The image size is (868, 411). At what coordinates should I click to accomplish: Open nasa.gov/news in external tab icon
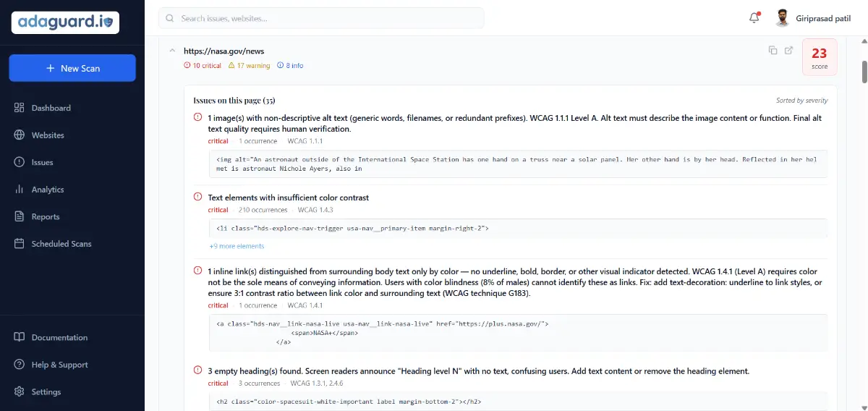coord(789,51)
